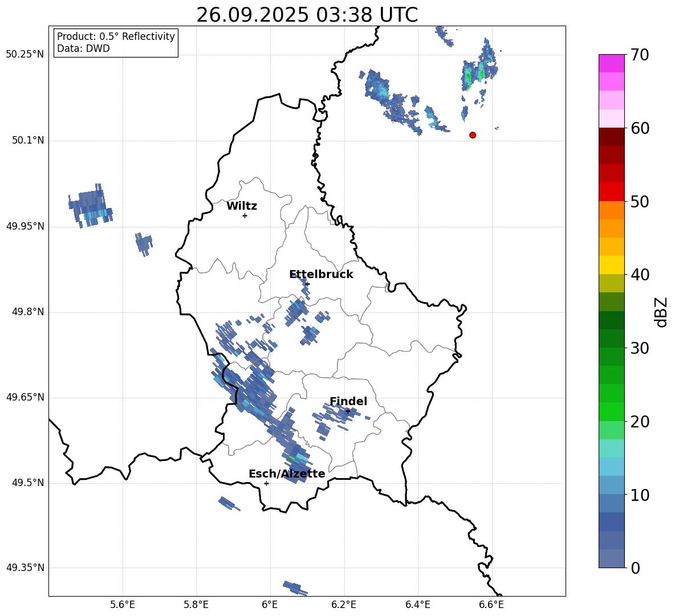
Task: Click the 6°E longitude tick label
Action: 270,605
